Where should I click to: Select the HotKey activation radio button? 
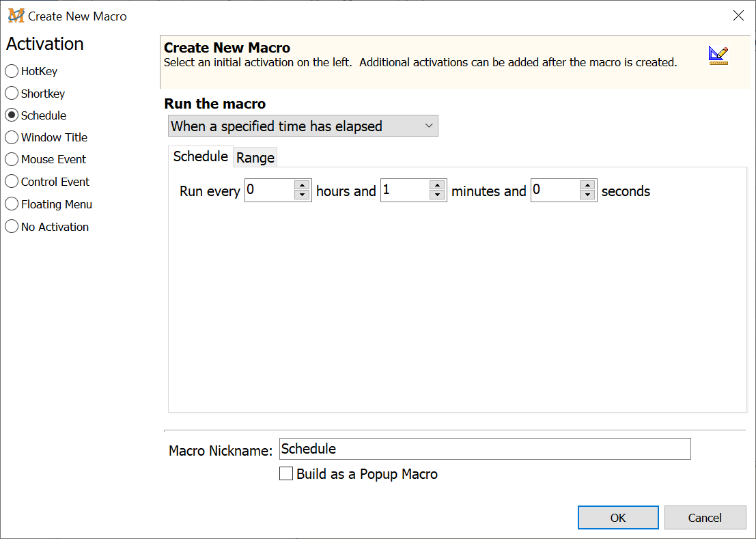click(x=12, y=71)
